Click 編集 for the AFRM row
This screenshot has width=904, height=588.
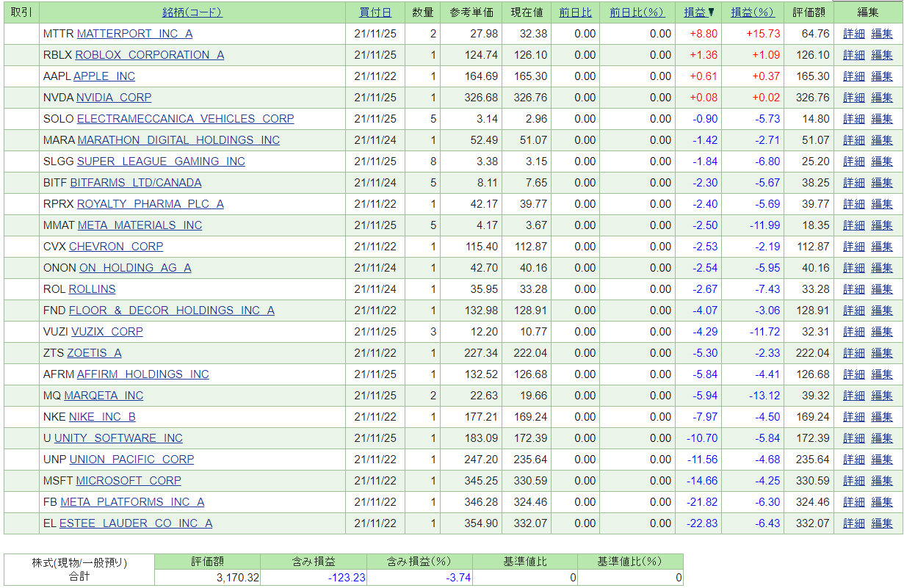[882, 374]
